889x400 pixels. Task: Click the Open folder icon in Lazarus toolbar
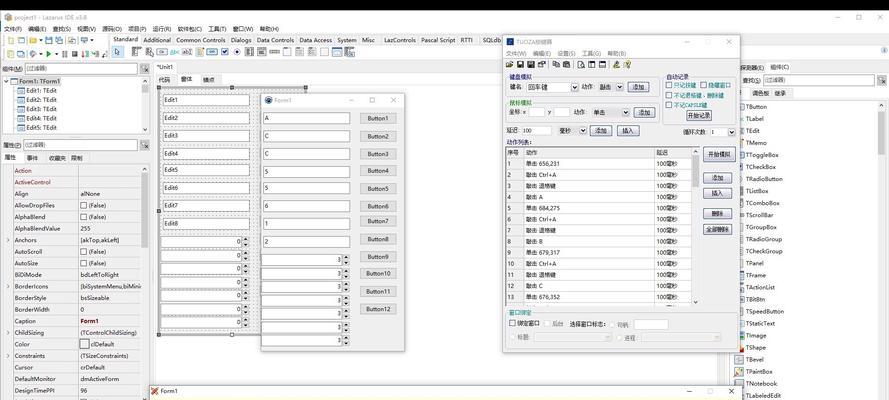pyautogui.click(x=33, y=40)
